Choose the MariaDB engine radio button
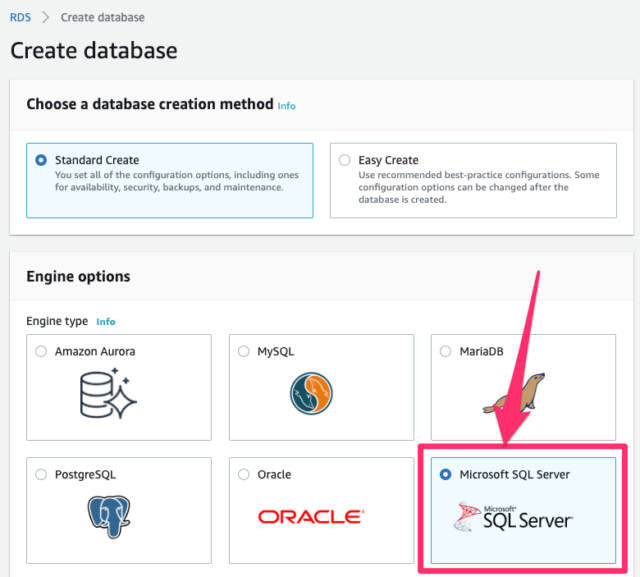Viewport: 640px width, 577px height. pyautogui.click(x=446, y=351)
